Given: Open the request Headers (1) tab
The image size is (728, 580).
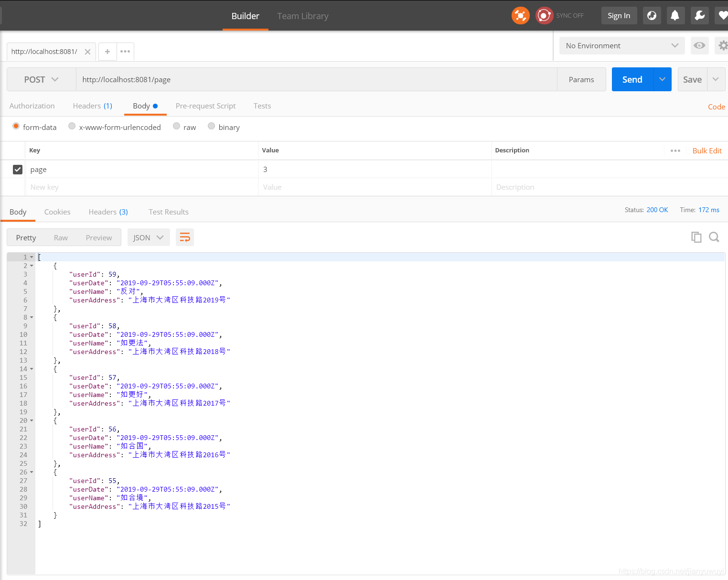Looking at the screenshot, I should coord(93,106).
